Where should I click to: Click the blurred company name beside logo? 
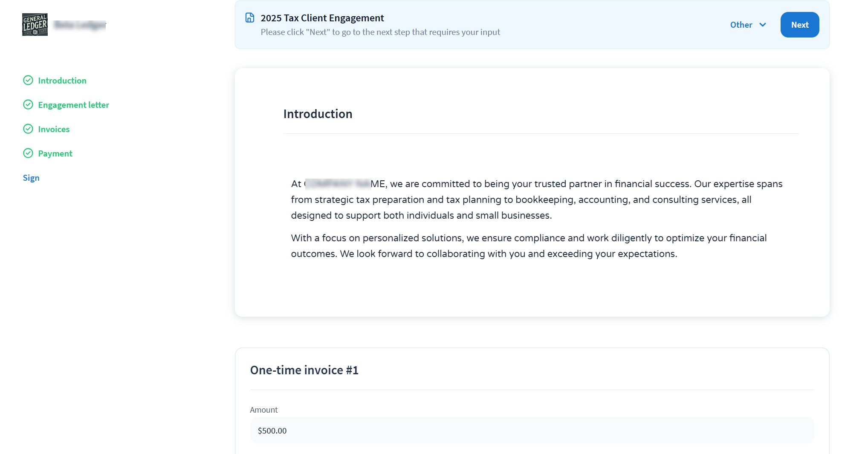[80, 25]
